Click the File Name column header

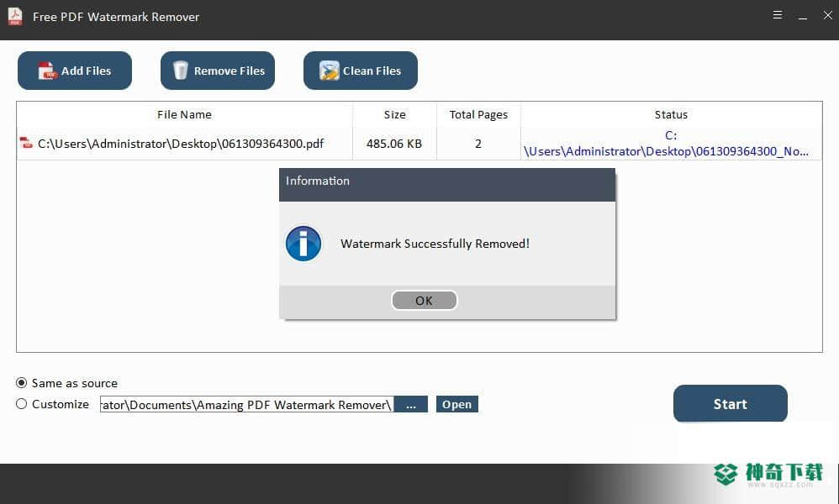point(184,114)
